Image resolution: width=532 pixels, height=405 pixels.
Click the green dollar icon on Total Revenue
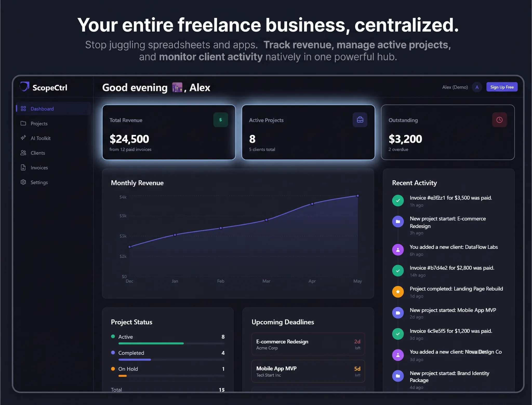coord(221,120)
